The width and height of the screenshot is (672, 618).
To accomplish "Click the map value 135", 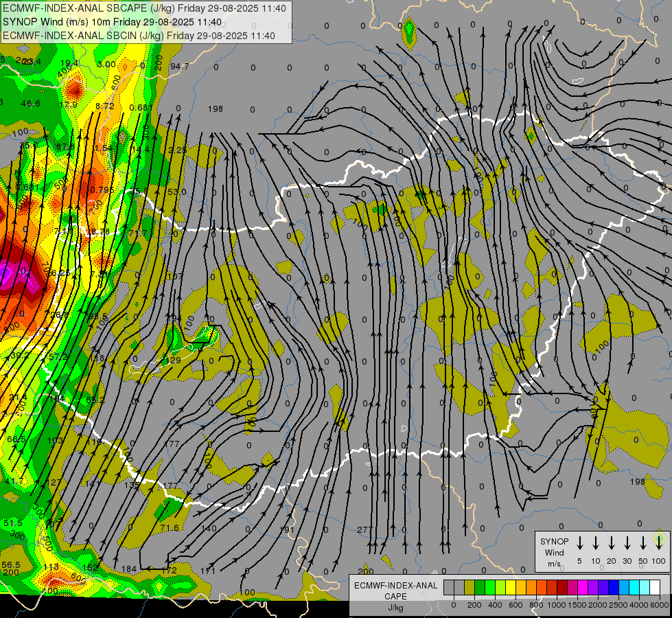I will [132, 485].
